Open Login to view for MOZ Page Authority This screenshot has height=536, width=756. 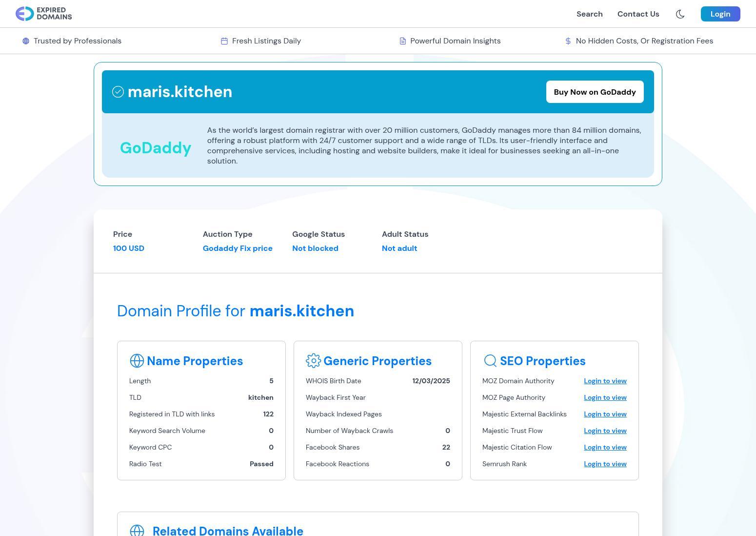tap(605, 397)
